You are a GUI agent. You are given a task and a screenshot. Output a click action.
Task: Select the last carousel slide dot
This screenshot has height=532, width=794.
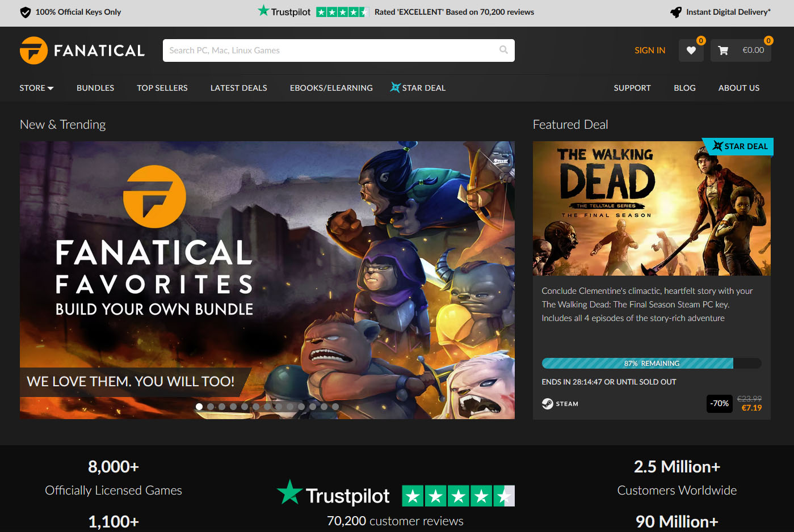(335, 407)
